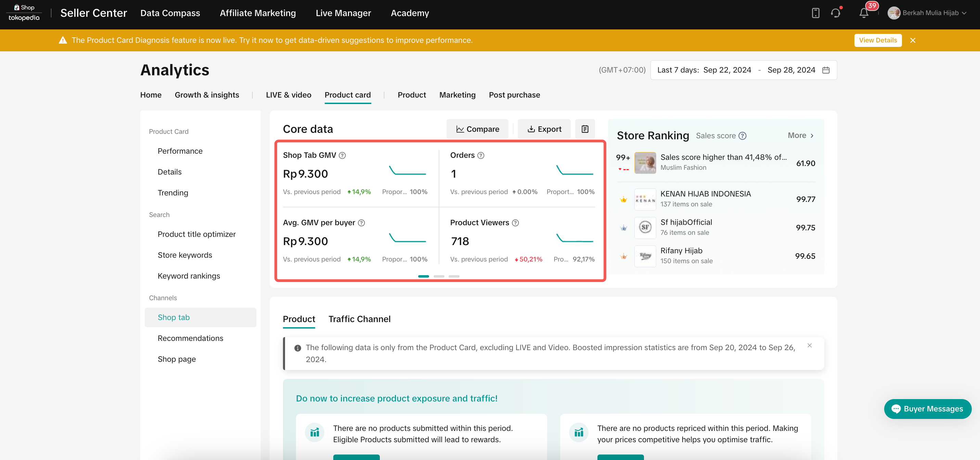Viewport: 980px width, 460px height.
Task: Click the Product Viewers info icon
Action: [x=515, y=223]
